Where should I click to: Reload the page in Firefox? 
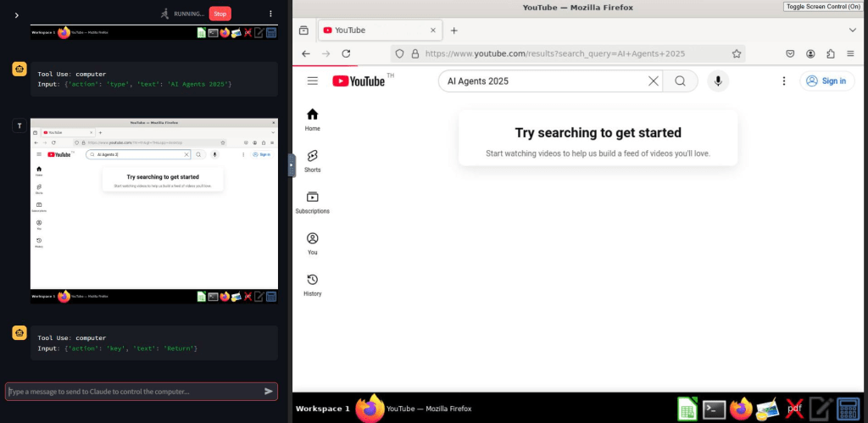coord(346,53)
